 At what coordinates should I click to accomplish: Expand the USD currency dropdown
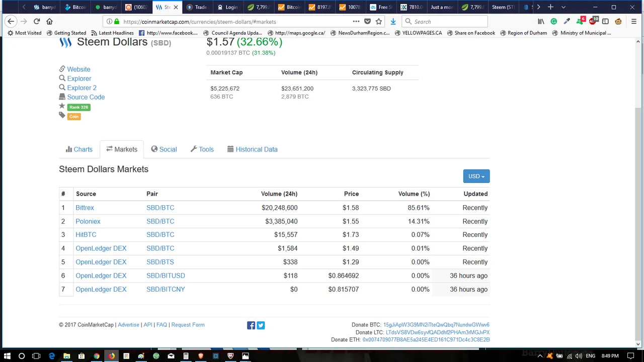tap(476, 176)
